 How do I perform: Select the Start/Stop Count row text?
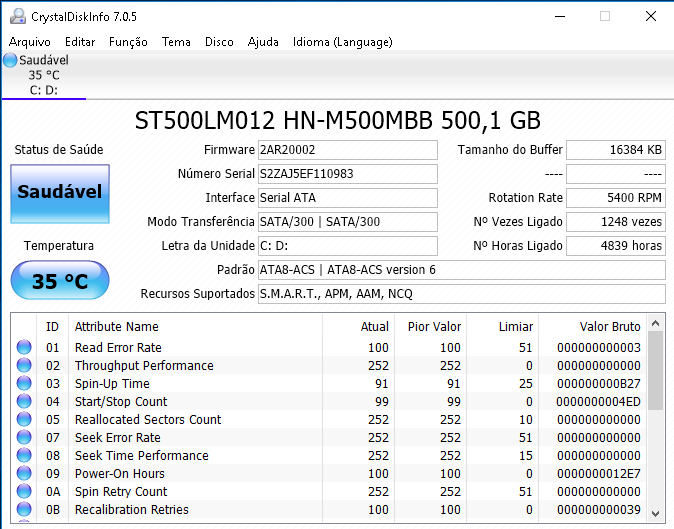tap(121, 401)
